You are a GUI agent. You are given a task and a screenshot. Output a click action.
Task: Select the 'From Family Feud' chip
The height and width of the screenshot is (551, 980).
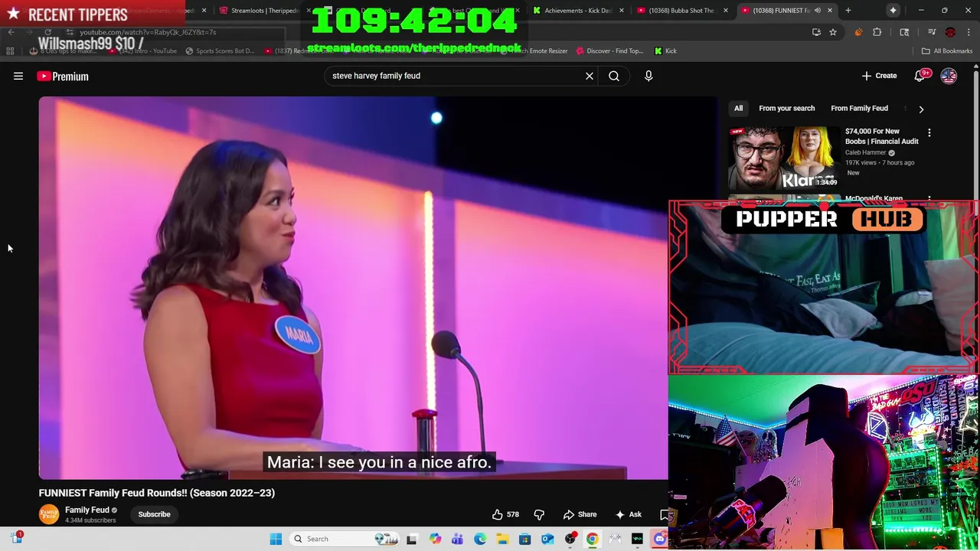tap(859, 108)
